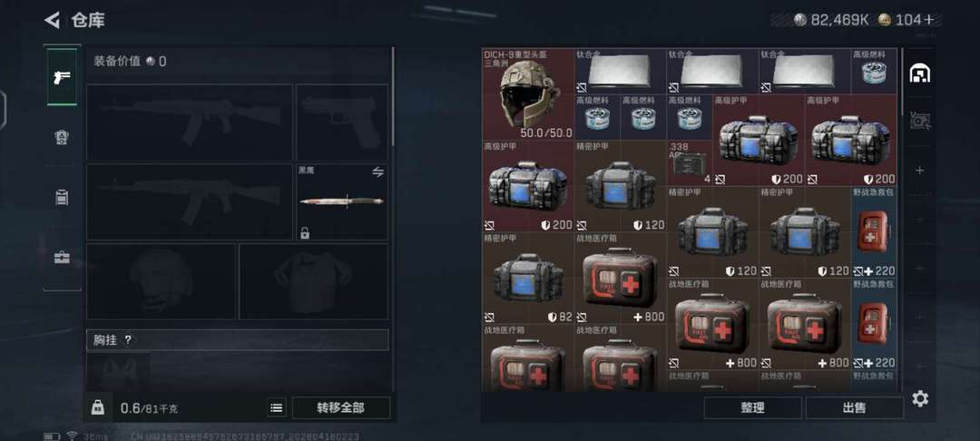The width and height of the screenshot is (980, 441).
Task: Click the padlock icon under the 黑鹰 knife
Action: point(304,233)
